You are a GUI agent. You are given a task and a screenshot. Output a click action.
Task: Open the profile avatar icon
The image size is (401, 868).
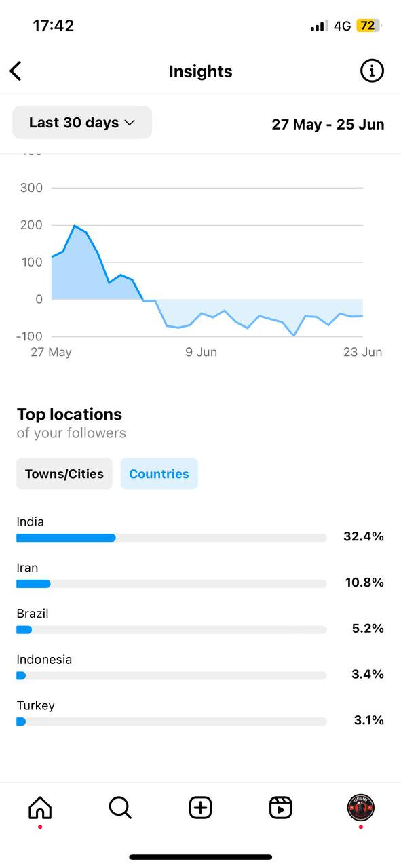pyautogui.click(x=361, y=808)
